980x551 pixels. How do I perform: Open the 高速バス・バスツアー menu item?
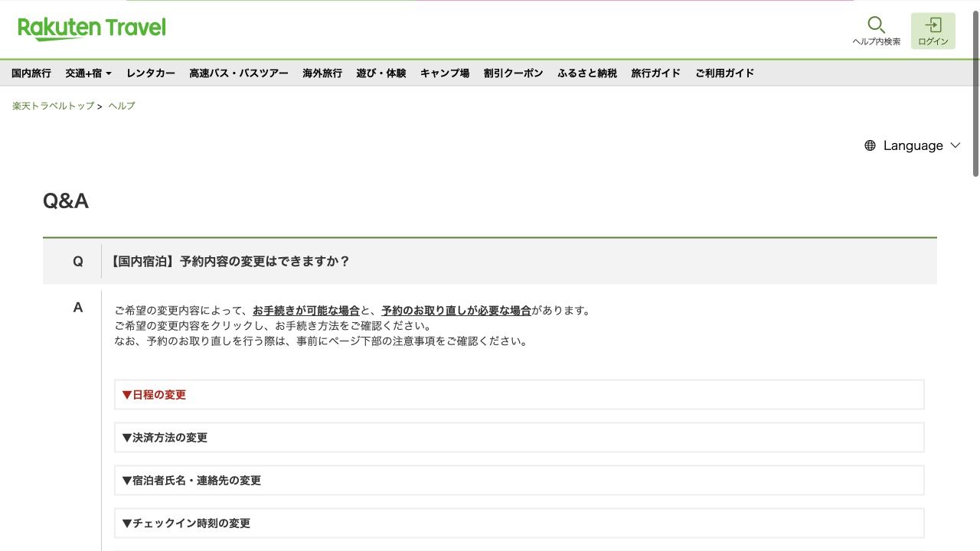[x=239, y=73]
